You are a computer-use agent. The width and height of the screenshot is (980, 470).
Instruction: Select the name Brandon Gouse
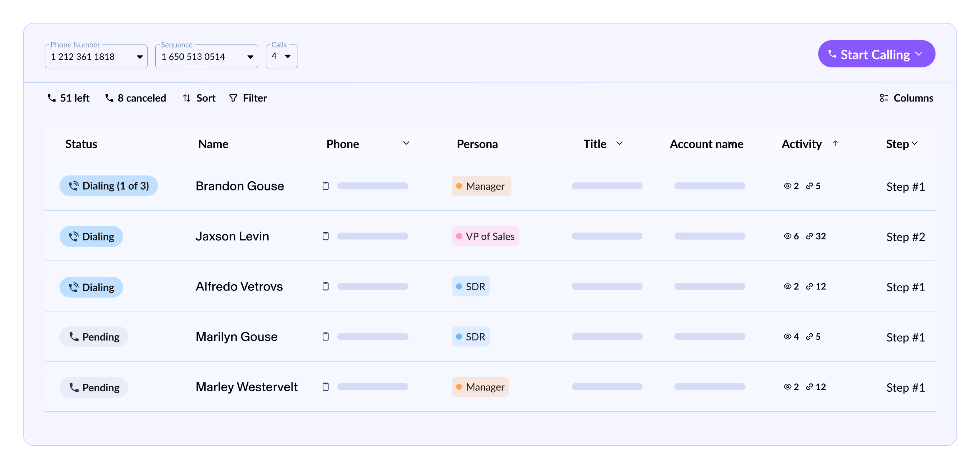click(240, 186)
